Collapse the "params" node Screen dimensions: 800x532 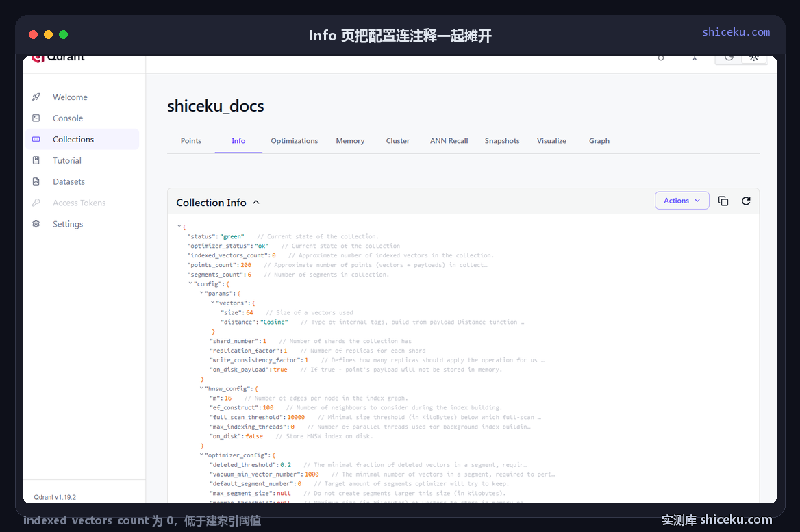(x=201, y=293)
